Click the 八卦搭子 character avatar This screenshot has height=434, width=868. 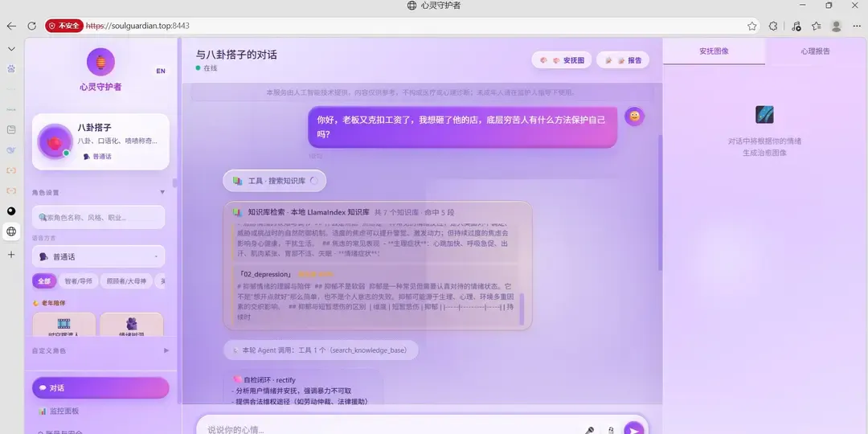(x=55, y=141)
